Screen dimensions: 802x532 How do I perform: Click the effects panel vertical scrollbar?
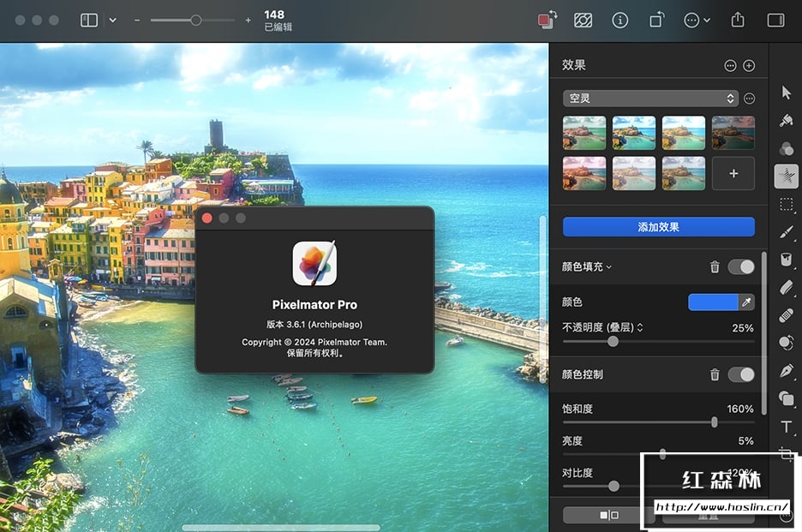[764, 332]
